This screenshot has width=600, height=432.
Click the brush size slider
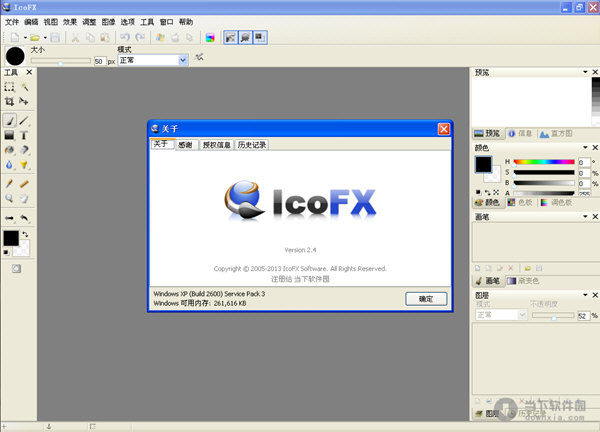pos(61,61)
